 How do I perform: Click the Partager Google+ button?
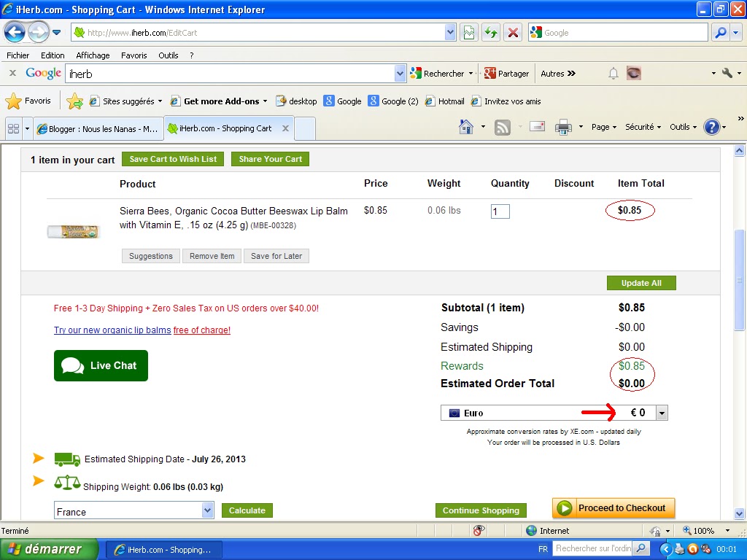[x=506, y=74]
